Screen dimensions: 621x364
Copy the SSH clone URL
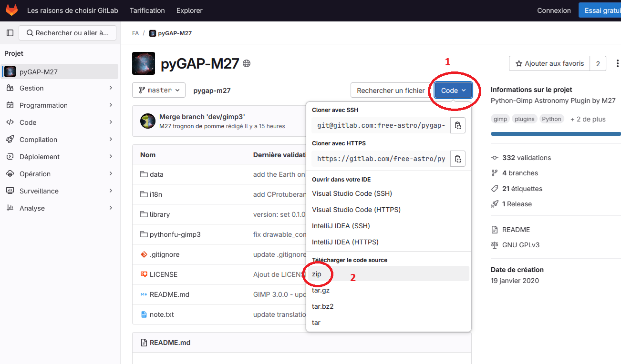click(x=457, y=125)
